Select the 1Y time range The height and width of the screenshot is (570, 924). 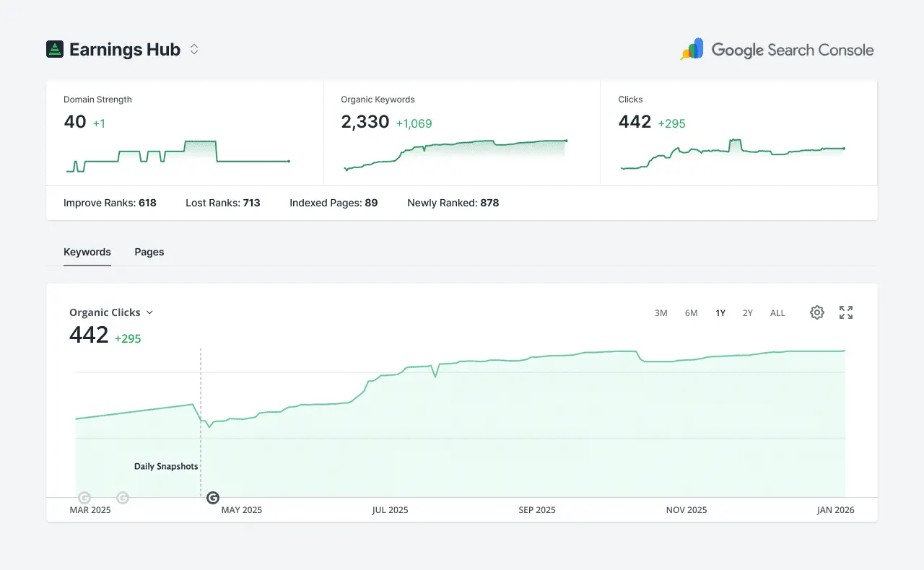tap(720, 312)
